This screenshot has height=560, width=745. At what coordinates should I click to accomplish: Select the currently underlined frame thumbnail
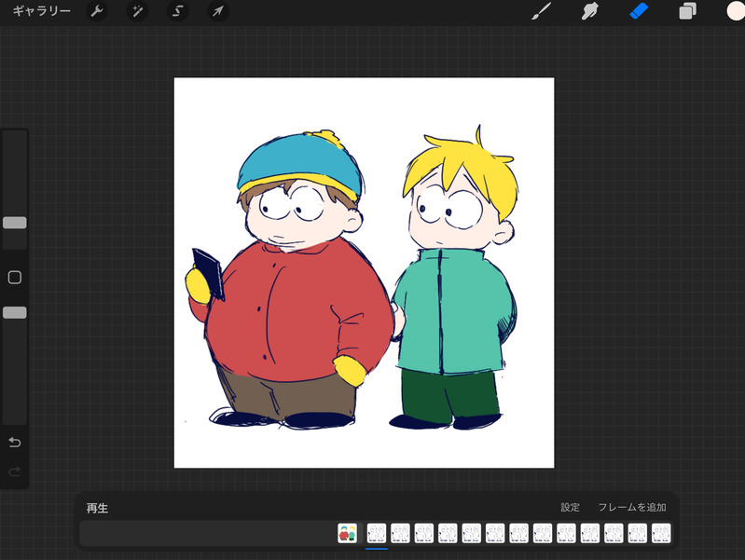click(377, 533)
